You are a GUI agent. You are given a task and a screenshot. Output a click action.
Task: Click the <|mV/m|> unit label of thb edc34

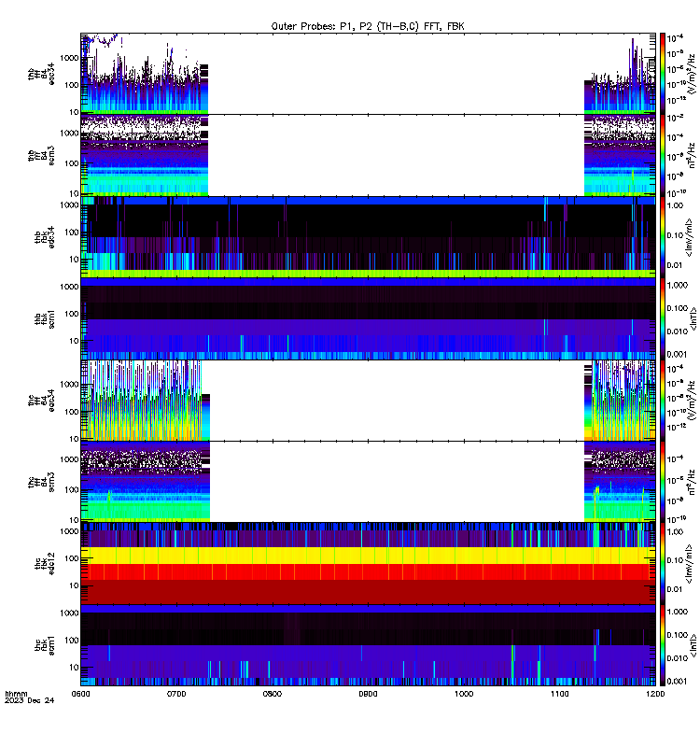690,237
